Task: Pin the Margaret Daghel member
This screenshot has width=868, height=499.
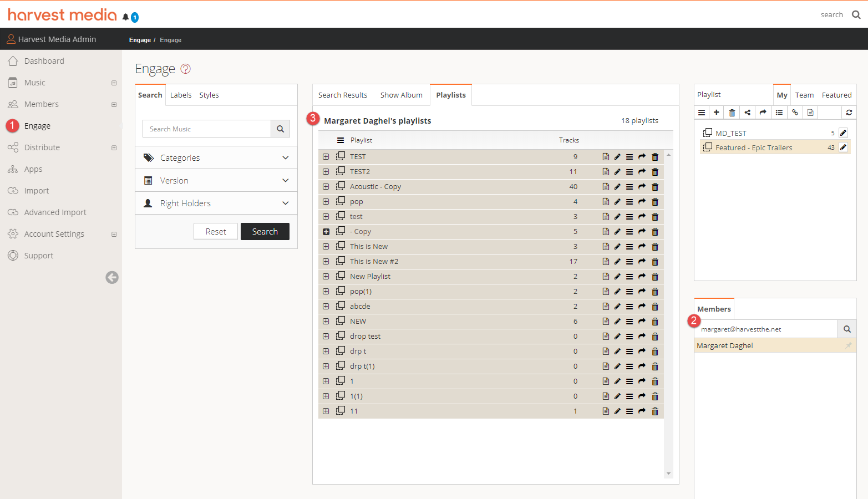Action: click(848, 345)
